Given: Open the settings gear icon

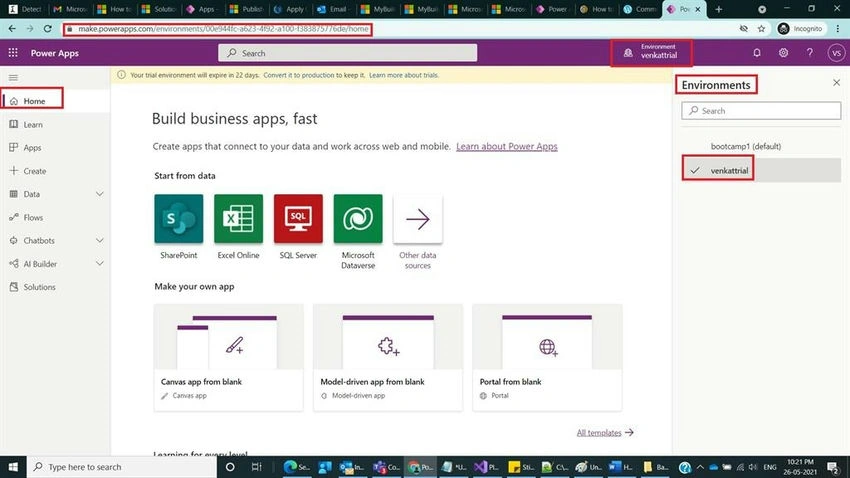Looking at the screenshot, I should point(783,53).
